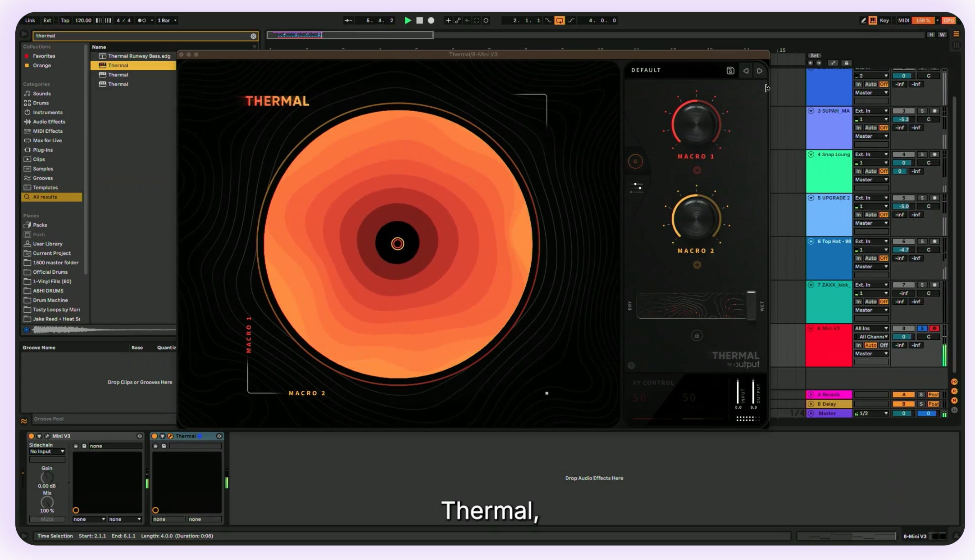Viewport: 975px width, 560px height.
Task: Click the Ext sync button
Action: pos(47,20)
